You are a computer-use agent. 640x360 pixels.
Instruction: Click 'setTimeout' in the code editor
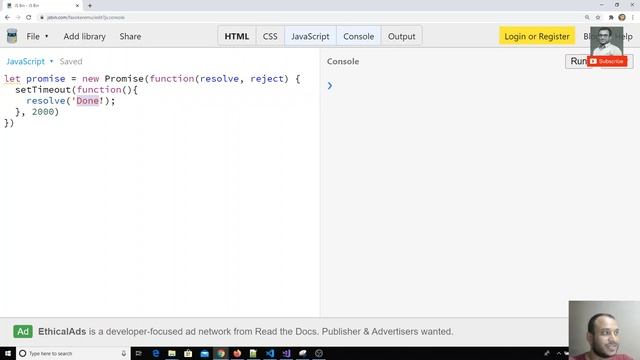click(x=43, y=90)
